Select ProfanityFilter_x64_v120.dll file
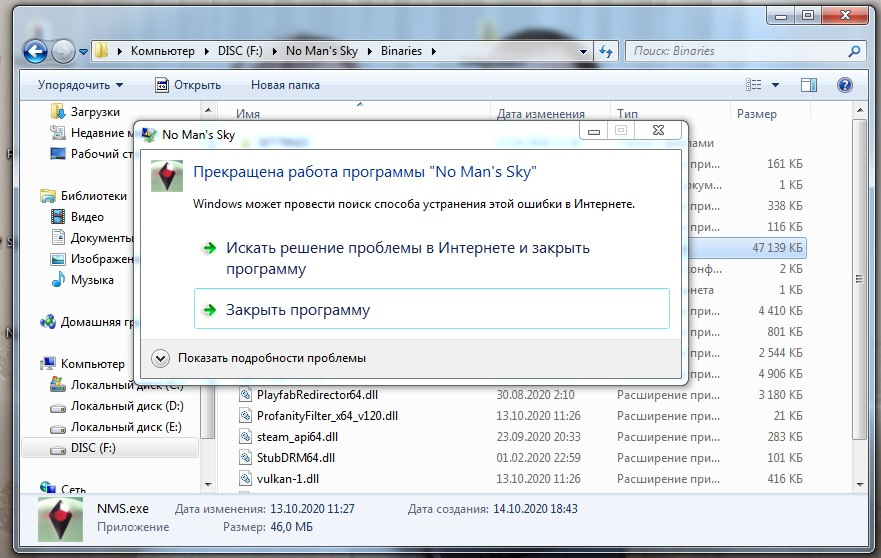This screenshot has width=881, height=558. [x=327, y=416]
